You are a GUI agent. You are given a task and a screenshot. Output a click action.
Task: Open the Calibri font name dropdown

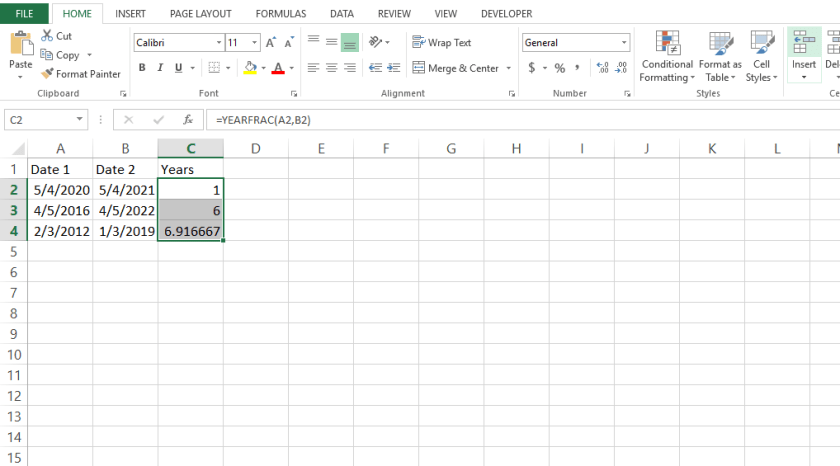click(219, 42)
